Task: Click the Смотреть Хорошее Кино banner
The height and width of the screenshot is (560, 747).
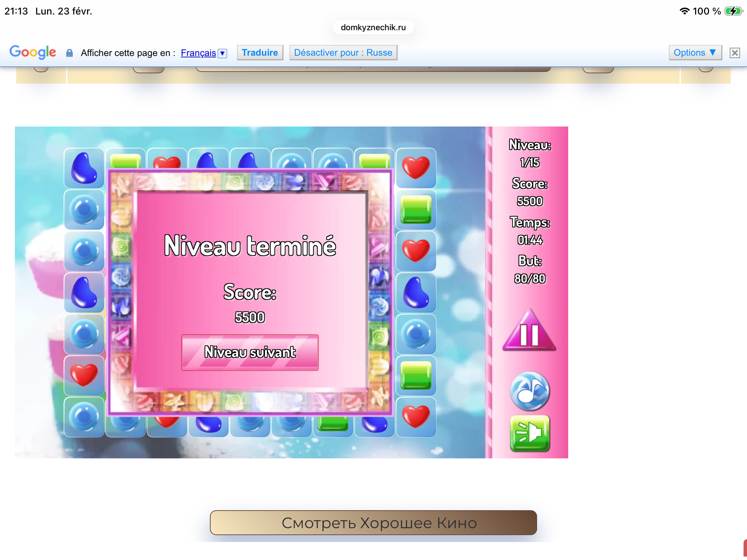Action: tap(373, 523)
